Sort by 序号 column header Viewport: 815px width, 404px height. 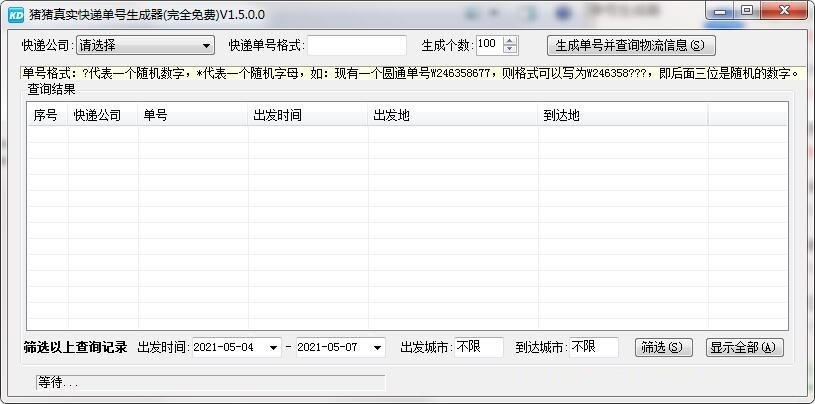46,115
